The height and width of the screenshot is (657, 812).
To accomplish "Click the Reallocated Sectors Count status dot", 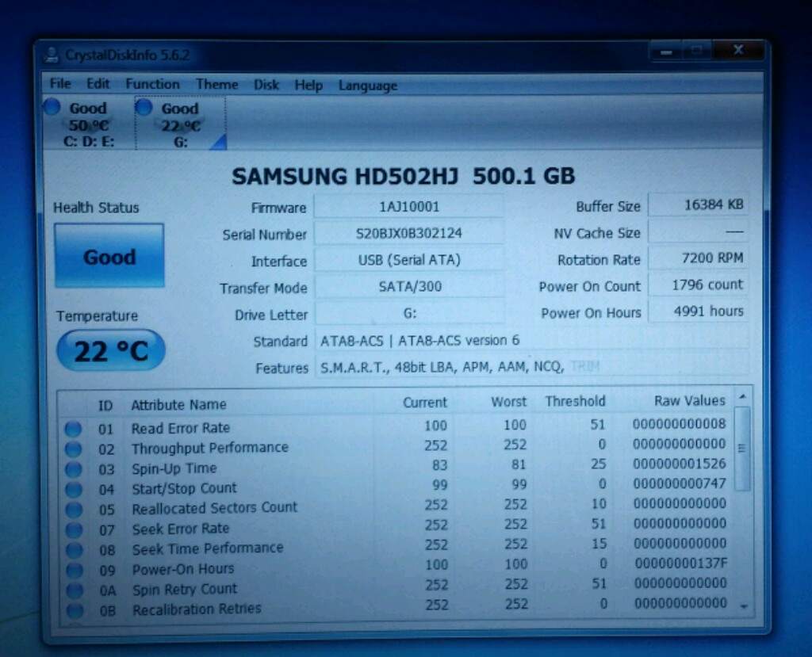I will click(74, 510).
